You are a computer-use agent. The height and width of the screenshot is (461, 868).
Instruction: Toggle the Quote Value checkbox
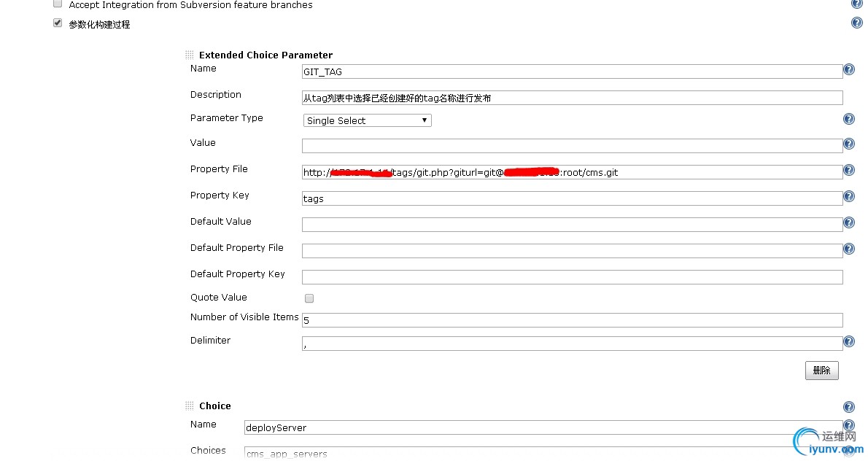pyautogui.click(x=309, y=298)
